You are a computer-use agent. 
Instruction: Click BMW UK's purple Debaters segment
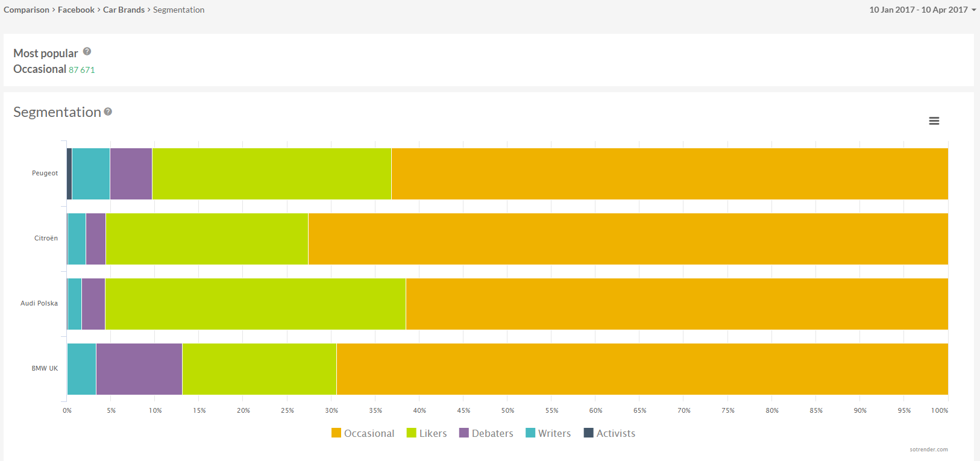139,369
